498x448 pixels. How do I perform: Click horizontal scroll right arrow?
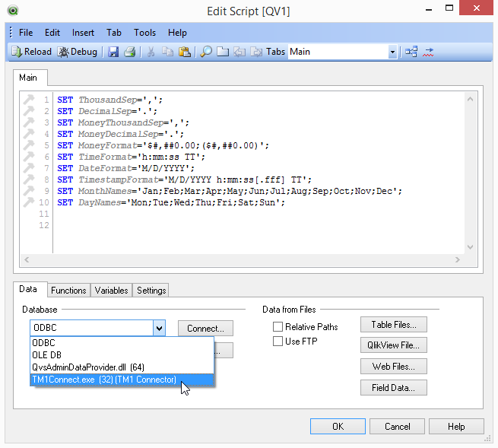click(458, 259)
